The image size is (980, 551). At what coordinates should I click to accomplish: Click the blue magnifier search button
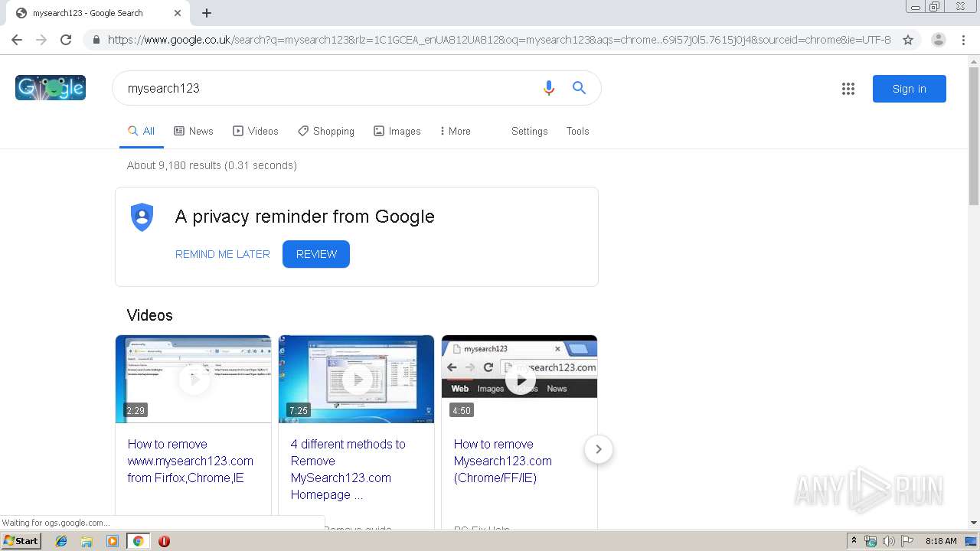click(x=580, y=88)
